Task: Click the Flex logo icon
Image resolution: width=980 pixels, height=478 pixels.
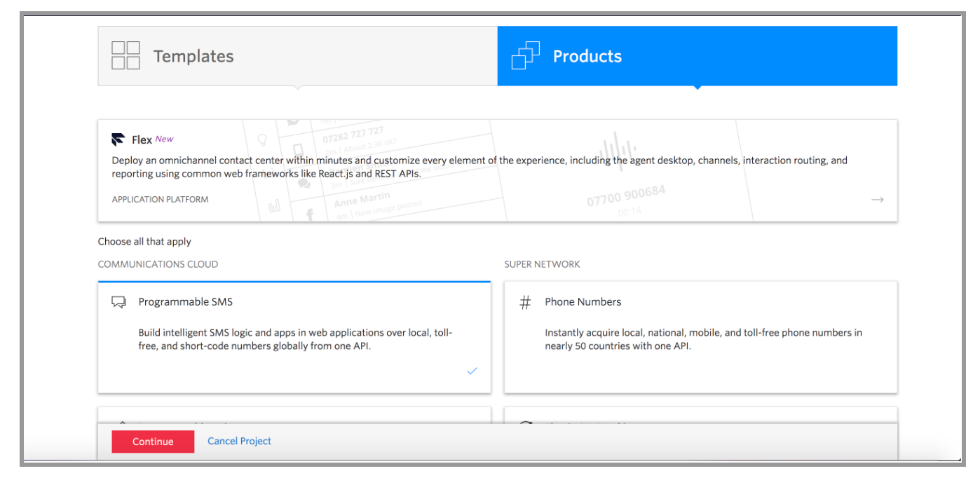Action: tap(118, 139)
